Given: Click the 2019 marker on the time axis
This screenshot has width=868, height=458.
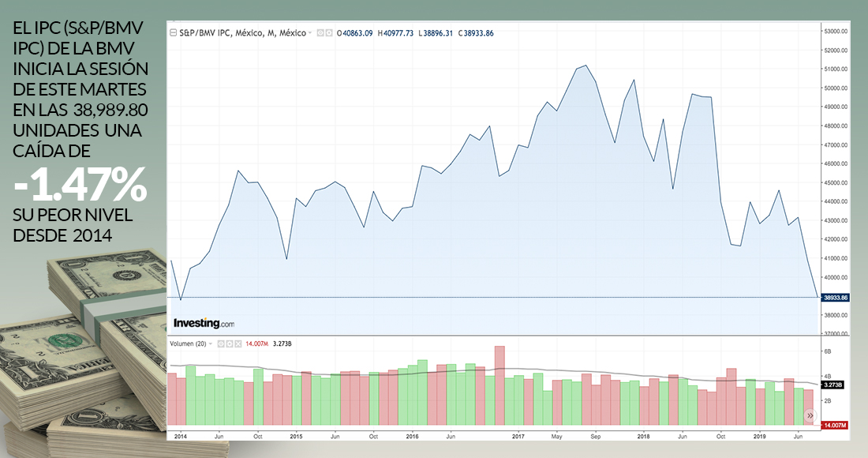Looking at the screenshot, I should pyautogui.click(x=759, y=436).
